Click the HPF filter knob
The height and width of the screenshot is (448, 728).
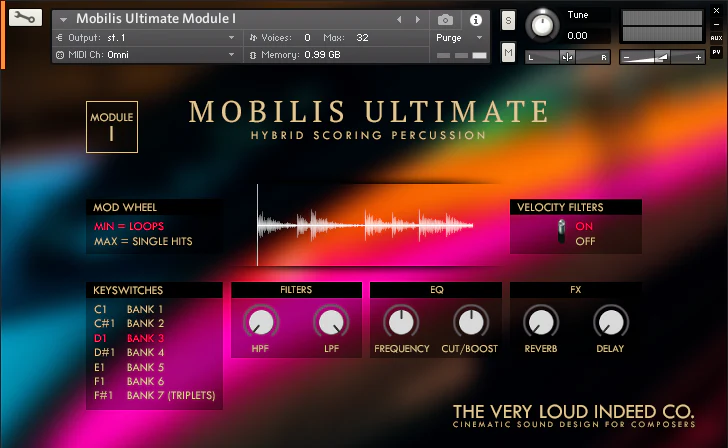coord(260,322)
